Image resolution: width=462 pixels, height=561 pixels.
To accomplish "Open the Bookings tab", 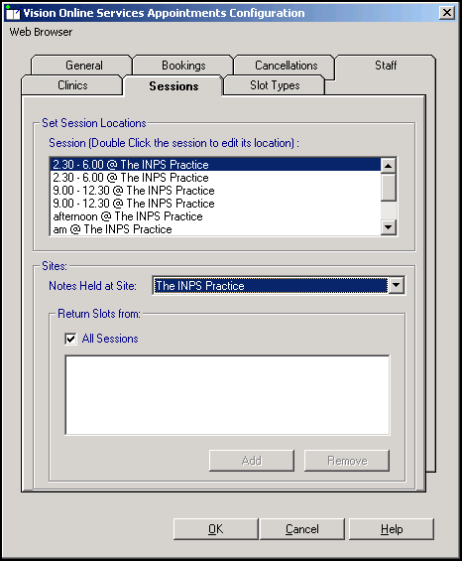I will pos(183,65).
